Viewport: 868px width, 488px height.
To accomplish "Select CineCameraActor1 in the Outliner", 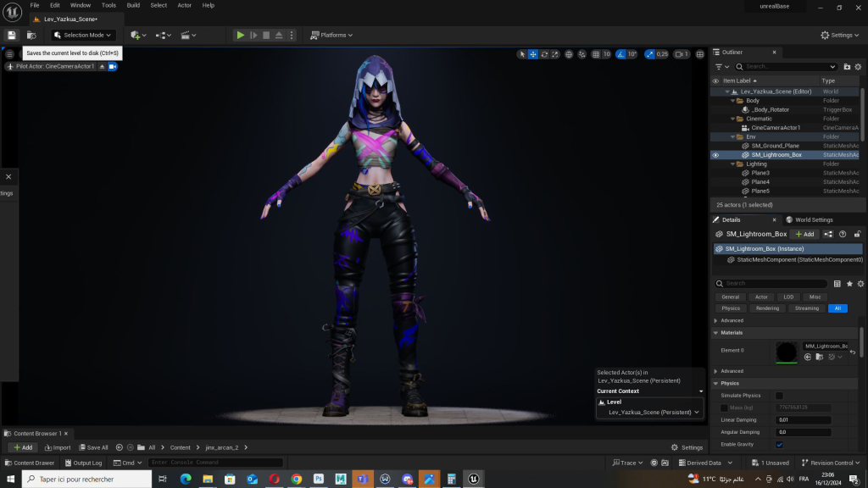I will (775, 128).
